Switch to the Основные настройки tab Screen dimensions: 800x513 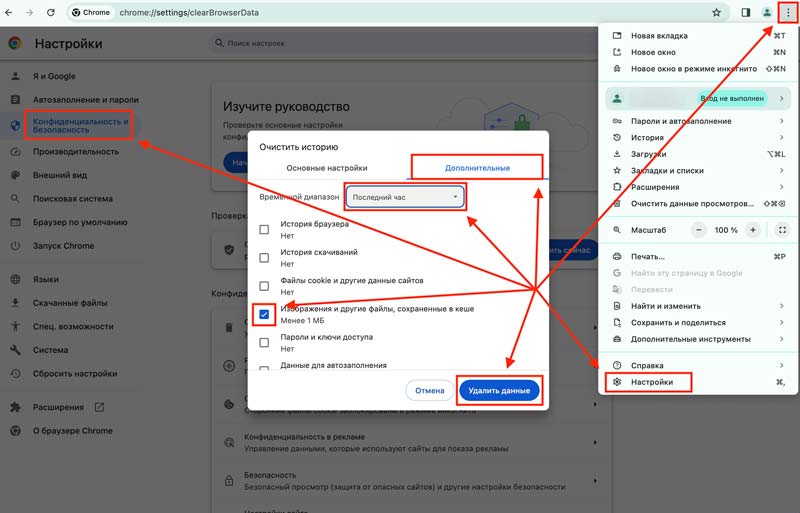pyautogui.click(x=327, y=168)
